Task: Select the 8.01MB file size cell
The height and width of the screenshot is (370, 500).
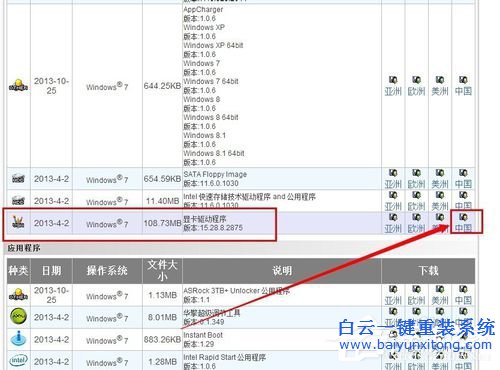Action: 163,317
